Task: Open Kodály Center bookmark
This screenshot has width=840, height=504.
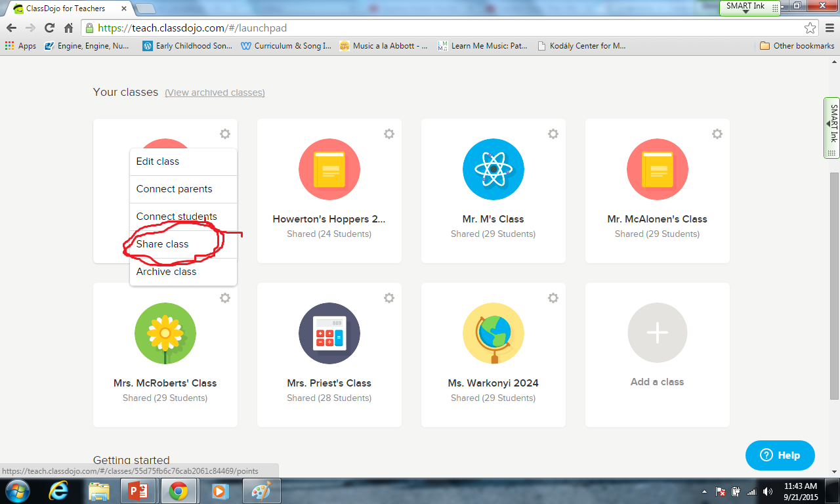Action: point(581,46)
